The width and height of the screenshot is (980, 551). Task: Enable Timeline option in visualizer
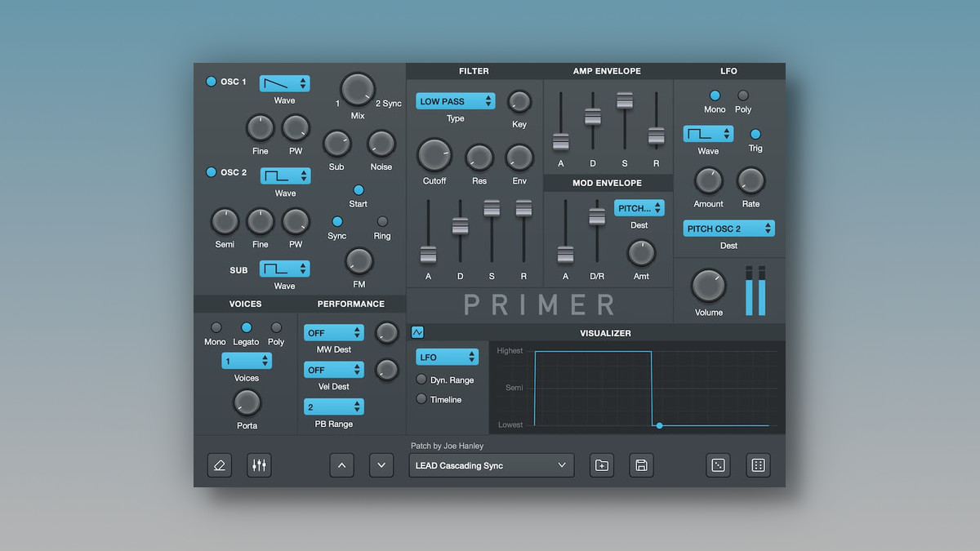click(x=421, y=399)
